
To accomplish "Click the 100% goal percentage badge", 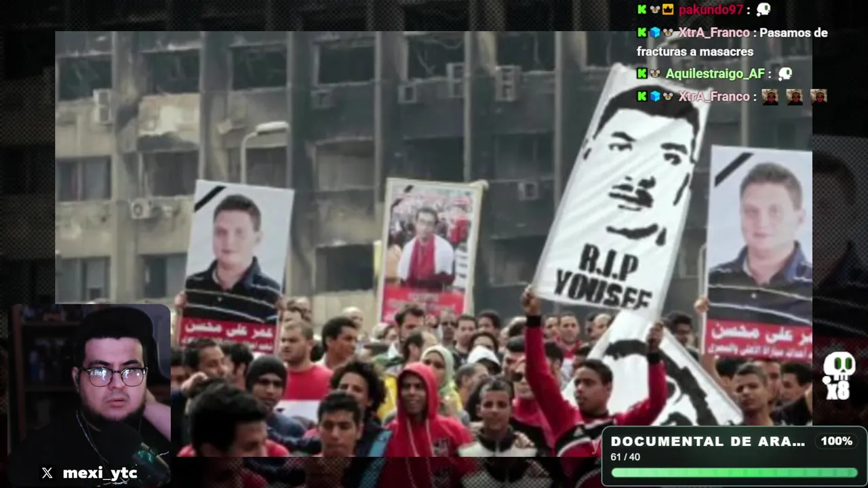I will 836,441.
